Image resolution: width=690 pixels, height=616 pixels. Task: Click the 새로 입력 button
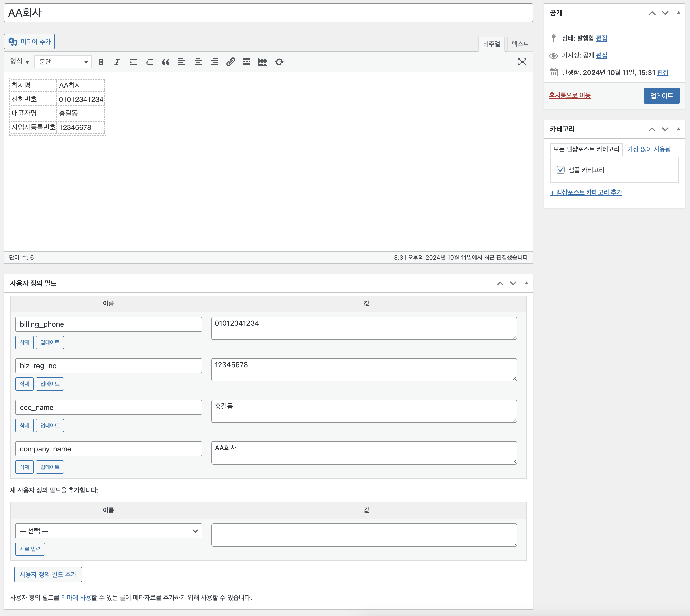(30, 549)
